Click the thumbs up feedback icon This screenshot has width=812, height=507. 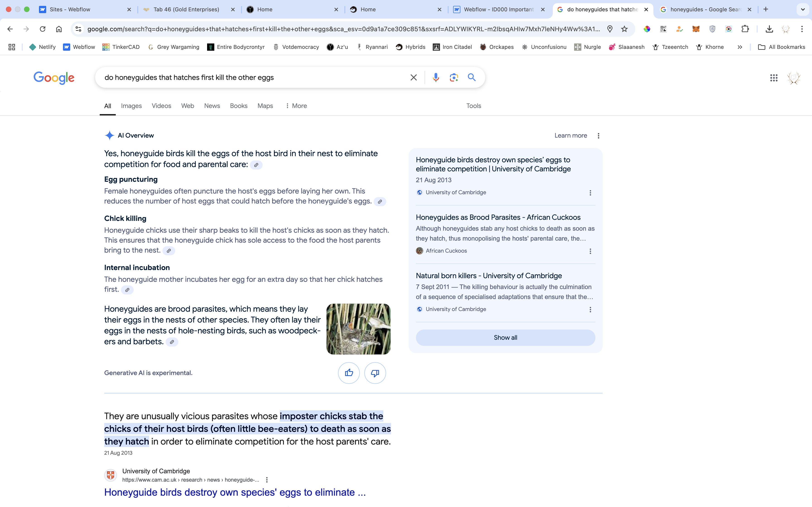click(x=349, y=373)
